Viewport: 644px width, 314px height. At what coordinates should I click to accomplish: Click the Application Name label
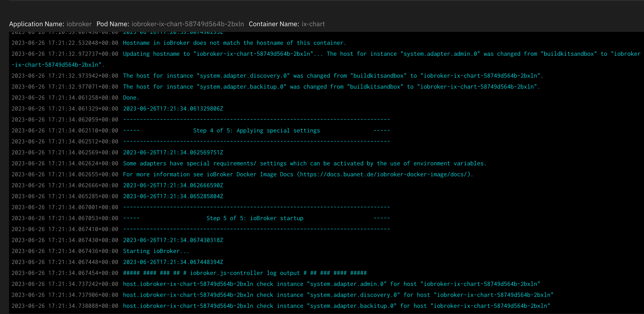tap(37, 24)
